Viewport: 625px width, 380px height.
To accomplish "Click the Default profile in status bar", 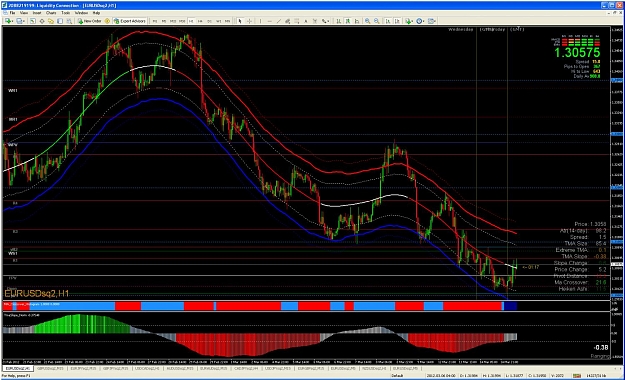I will pyautogui.click(x=397, y=376).
